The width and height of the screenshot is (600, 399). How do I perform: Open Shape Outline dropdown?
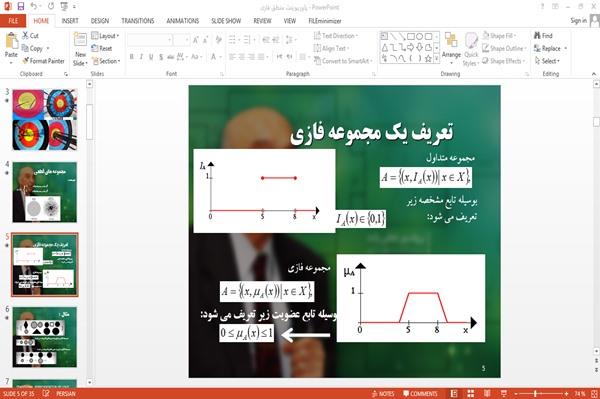pos(504,48)
